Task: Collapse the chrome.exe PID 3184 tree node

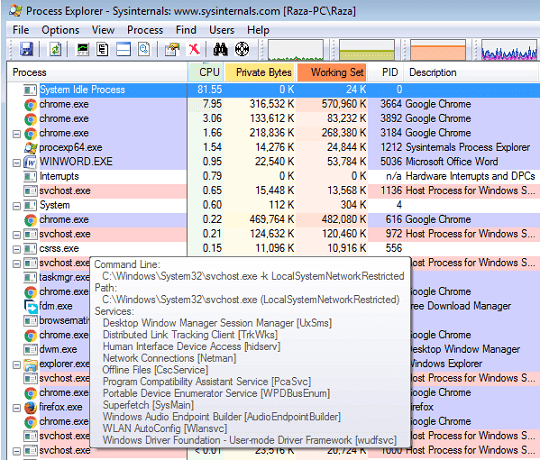Action: (17, 134)
